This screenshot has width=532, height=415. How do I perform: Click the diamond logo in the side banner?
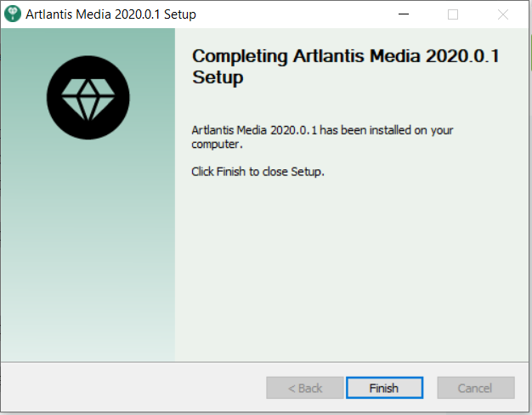(88, 98)
